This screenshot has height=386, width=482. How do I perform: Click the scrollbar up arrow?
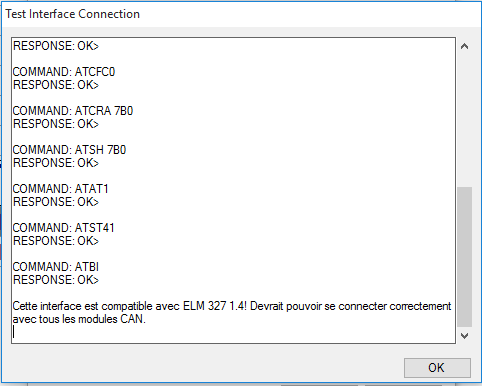click(464, 46)
